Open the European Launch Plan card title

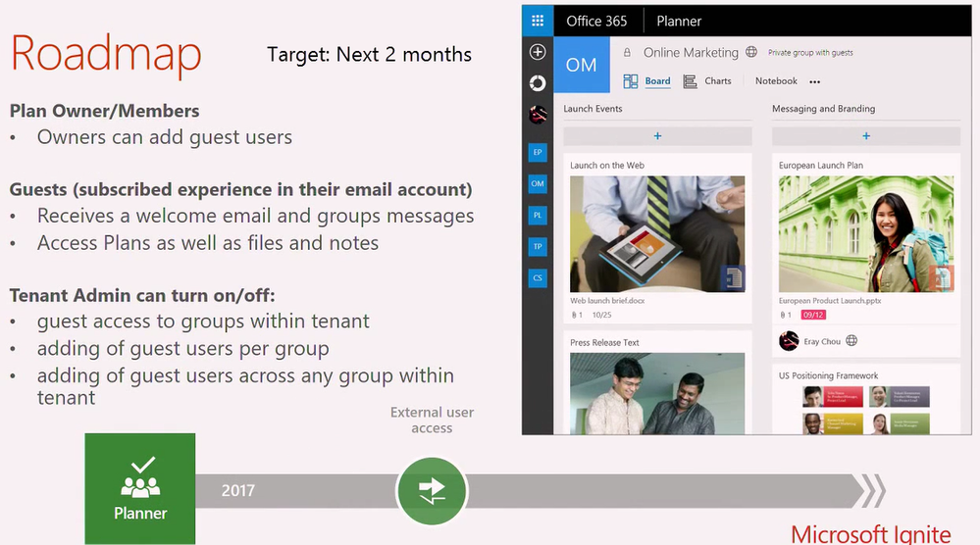coord(821,166)
